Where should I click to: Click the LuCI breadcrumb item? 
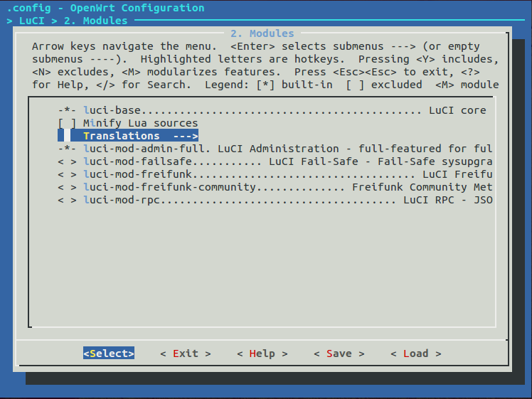click(31, 21)
